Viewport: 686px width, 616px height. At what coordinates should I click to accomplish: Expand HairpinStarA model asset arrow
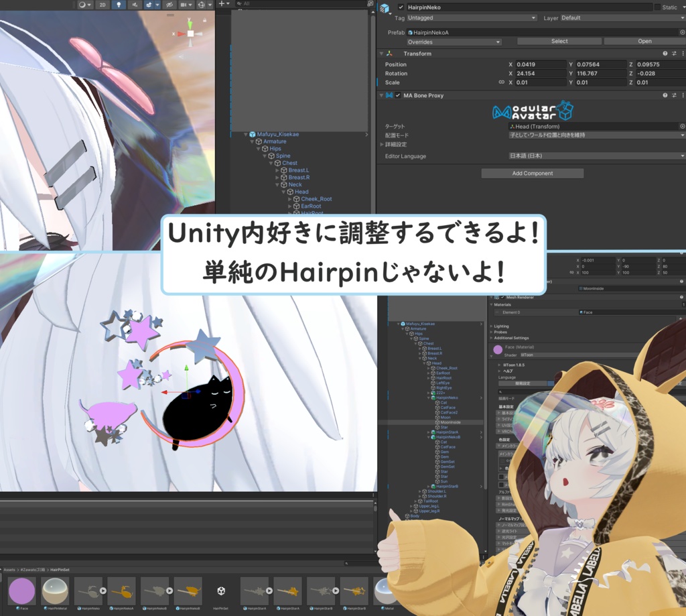(x=269, y=591)
